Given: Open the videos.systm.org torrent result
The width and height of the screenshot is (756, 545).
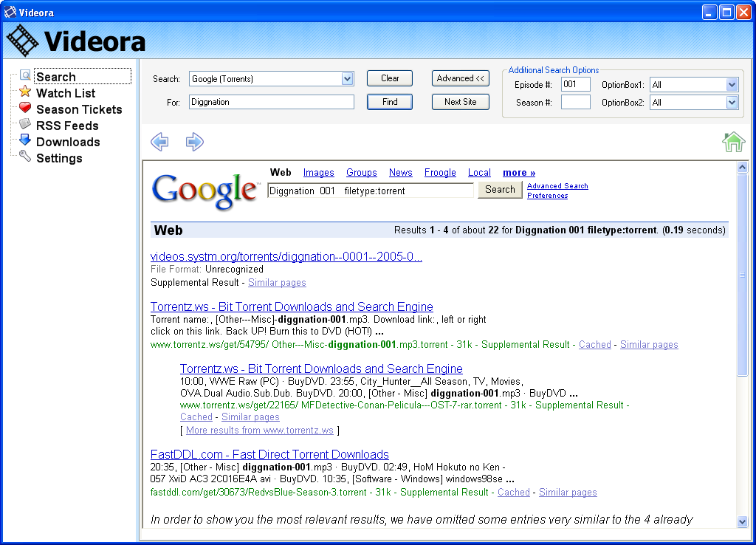Looking at the screenshot, I should (x=286, y=256).
